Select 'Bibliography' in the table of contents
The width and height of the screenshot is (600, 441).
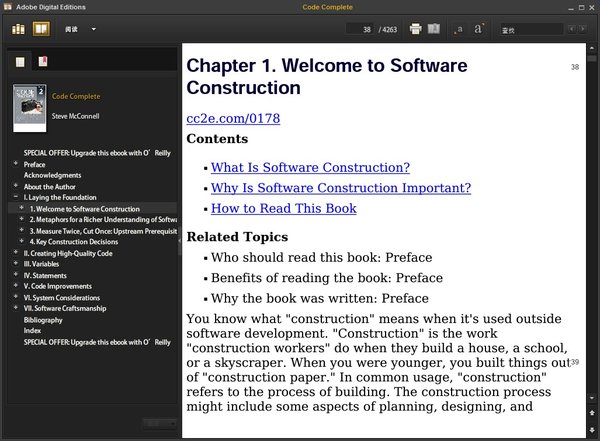point(46,319)
